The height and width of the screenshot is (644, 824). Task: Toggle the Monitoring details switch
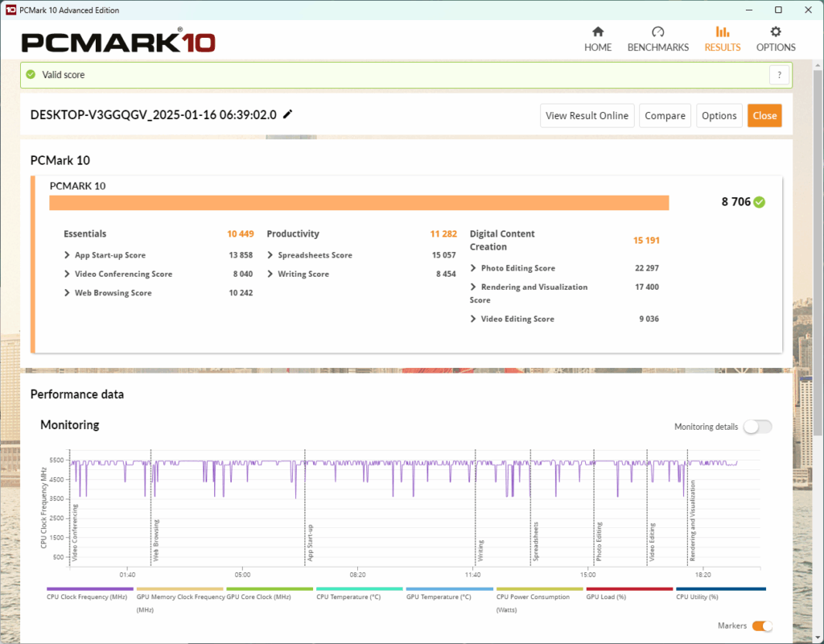coord(757,427)
